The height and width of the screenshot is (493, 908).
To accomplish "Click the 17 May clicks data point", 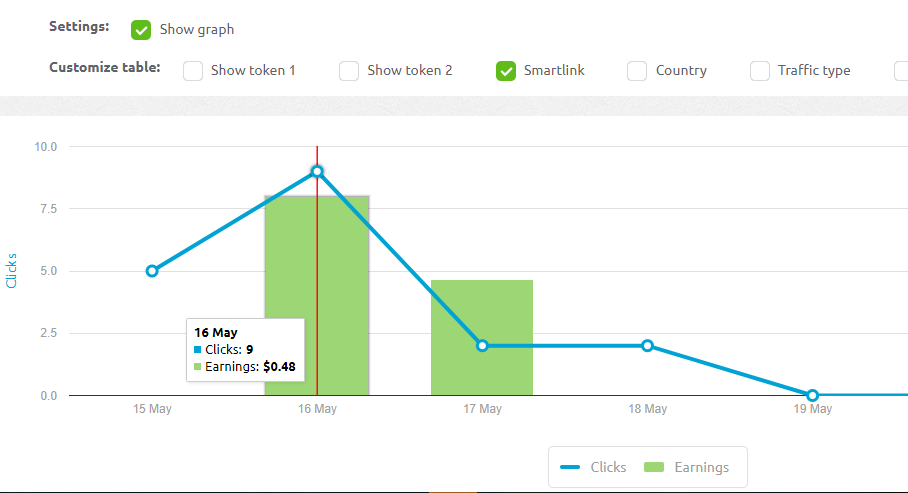I will click(482, 345).
